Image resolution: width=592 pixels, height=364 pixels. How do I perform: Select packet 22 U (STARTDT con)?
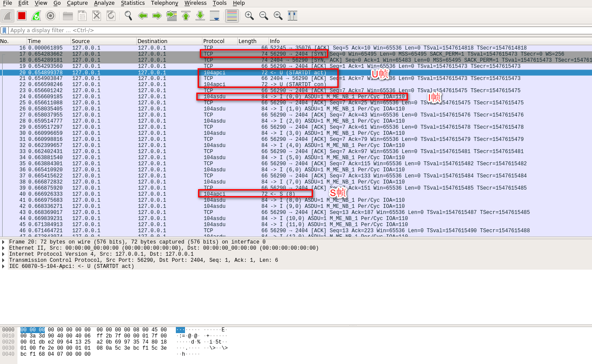[296, 84]
